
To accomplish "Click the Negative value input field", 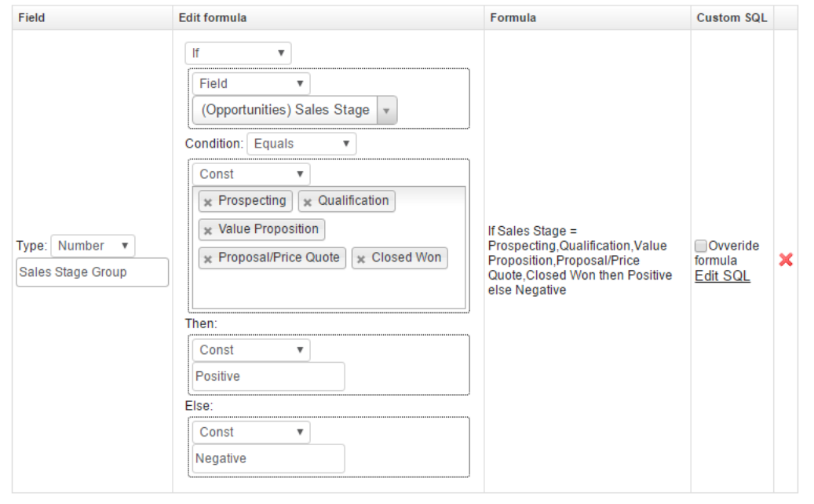I will (x=268, y=458).
